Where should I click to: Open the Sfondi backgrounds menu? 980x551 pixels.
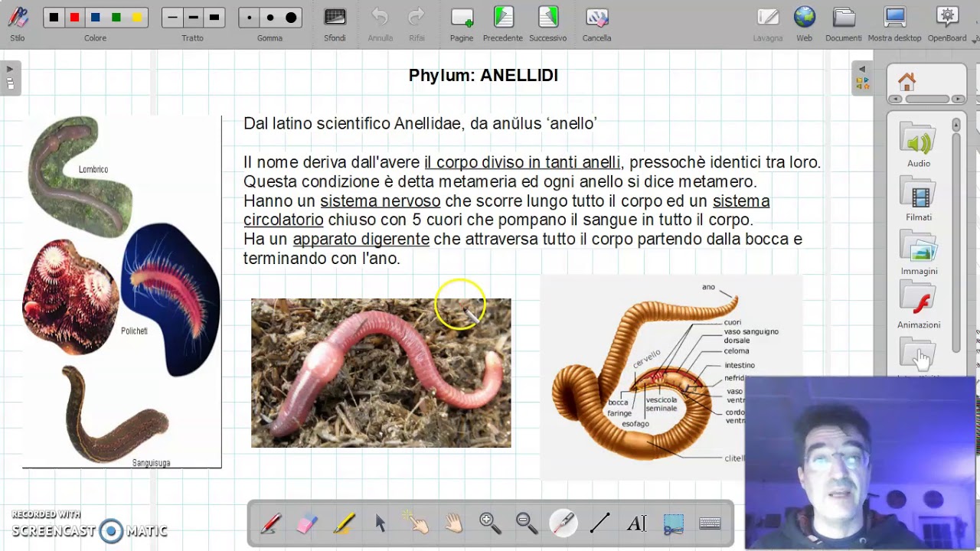click(x=335, y=24)
